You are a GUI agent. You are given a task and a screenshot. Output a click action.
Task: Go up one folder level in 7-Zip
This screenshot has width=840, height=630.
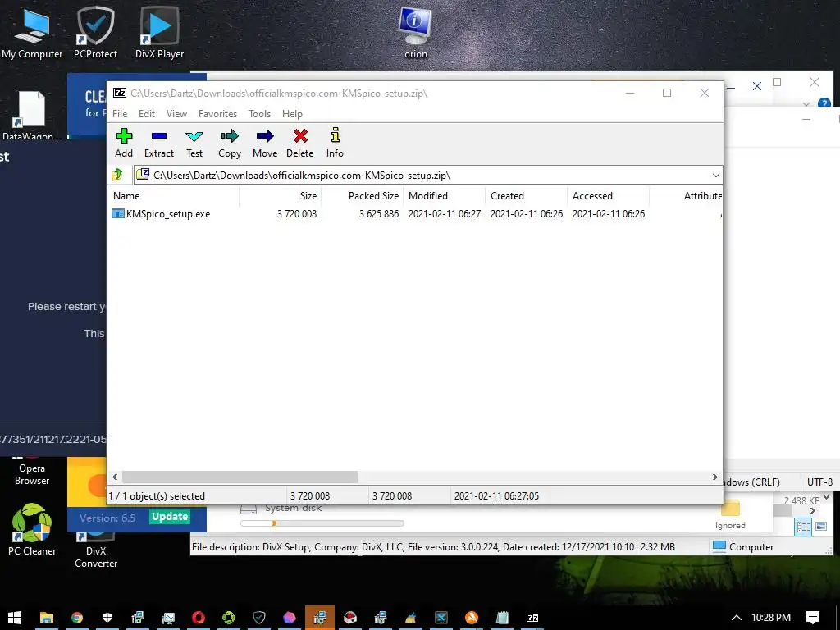point(117,175)
